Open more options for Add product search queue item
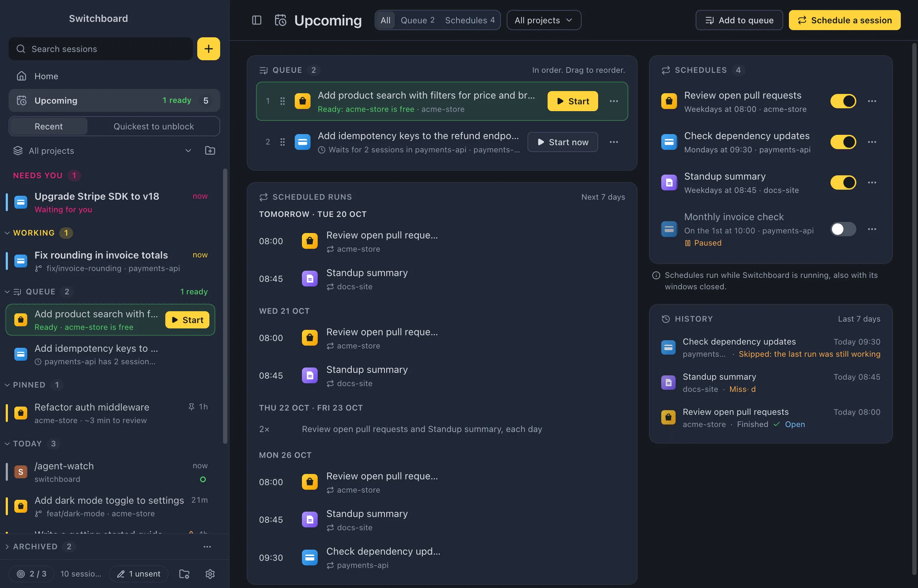 click(614, 101)
